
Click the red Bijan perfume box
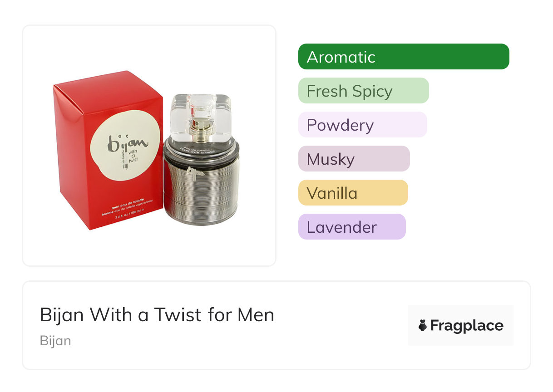pos(108,150)
